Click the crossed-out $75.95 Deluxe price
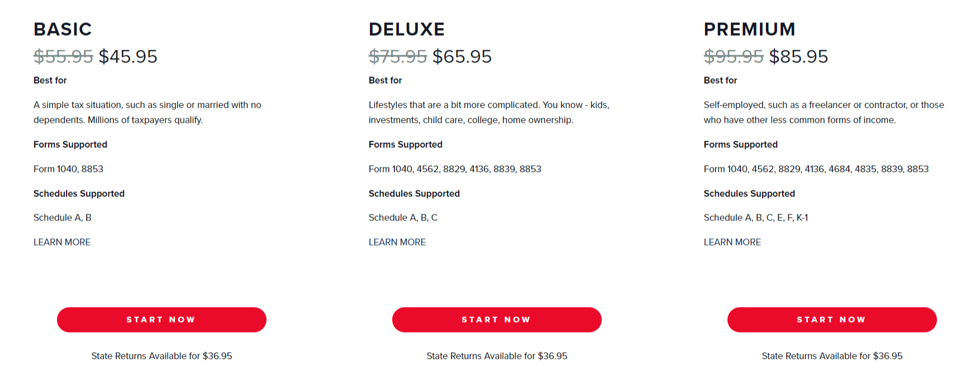980x375 pixels. tap(398, 56)
